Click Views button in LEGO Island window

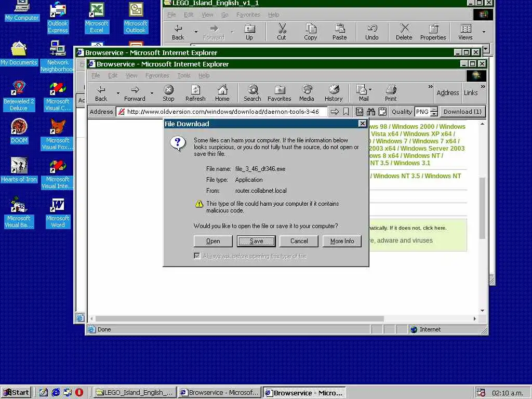click(465, 32)
